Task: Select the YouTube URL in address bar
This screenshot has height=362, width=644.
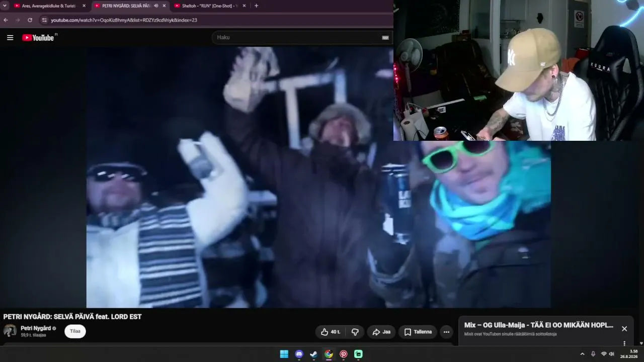Action: coord(124,20)
